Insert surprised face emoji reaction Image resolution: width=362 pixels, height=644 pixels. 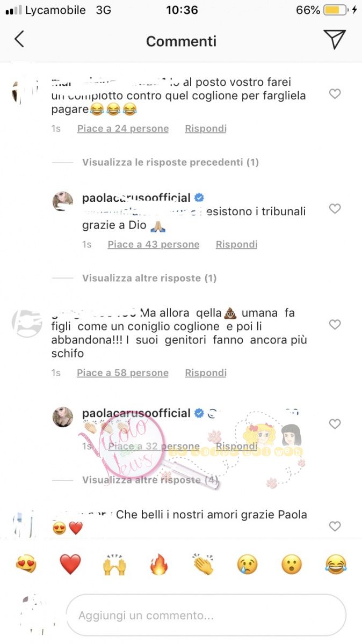[x=292, y=565]
